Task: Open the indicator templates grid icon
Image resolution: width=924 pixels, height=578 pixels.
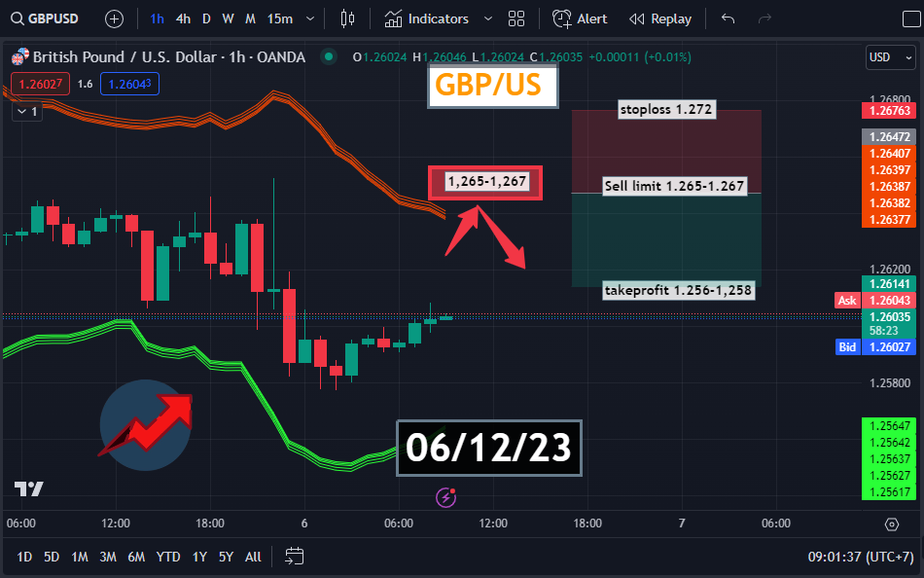Action: coord(516,18)
